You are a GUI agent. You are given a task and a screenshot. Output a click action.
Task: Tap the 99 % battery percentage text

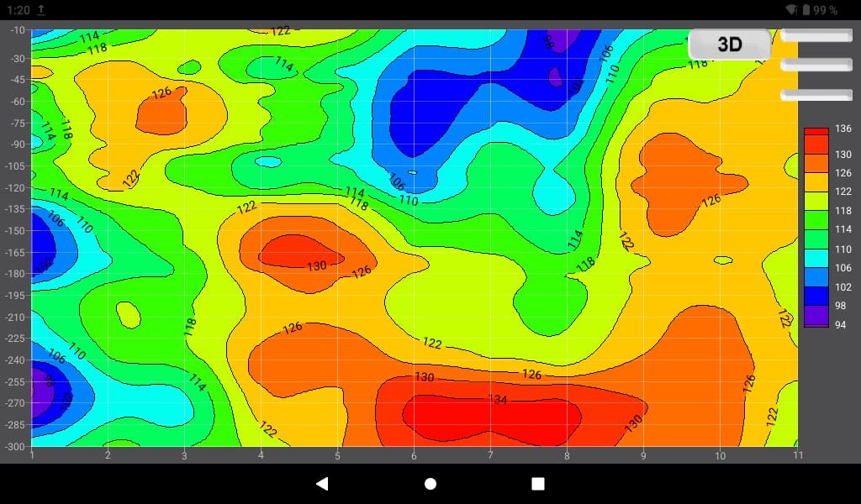point(826,10)
